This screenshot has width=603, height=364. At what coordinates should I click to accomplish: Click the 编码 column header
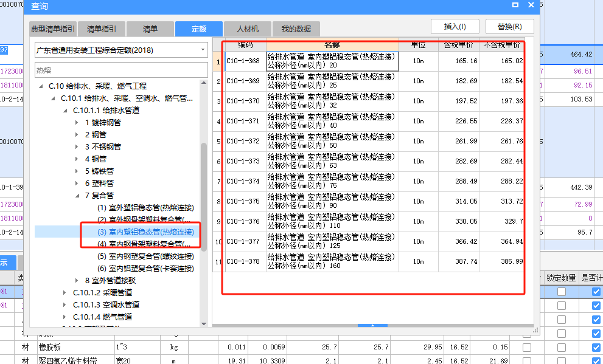click(245, 45)
